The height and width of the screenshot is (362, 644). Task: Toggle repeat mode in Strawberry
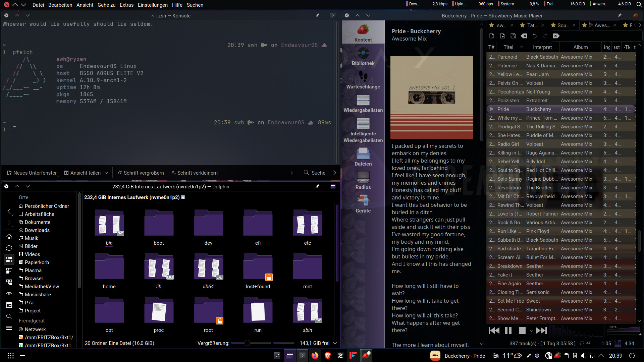coord(582,343)
